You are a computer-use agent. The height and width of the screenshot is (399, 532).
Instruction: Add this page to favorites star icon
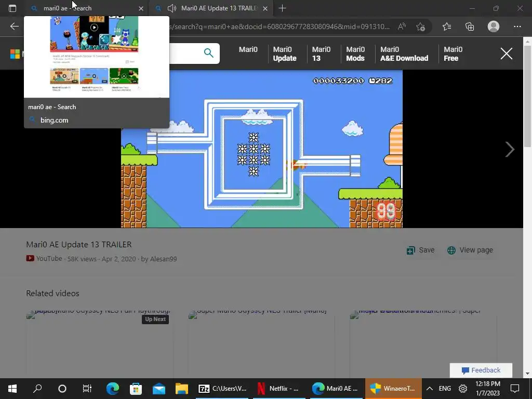(420, 26)
